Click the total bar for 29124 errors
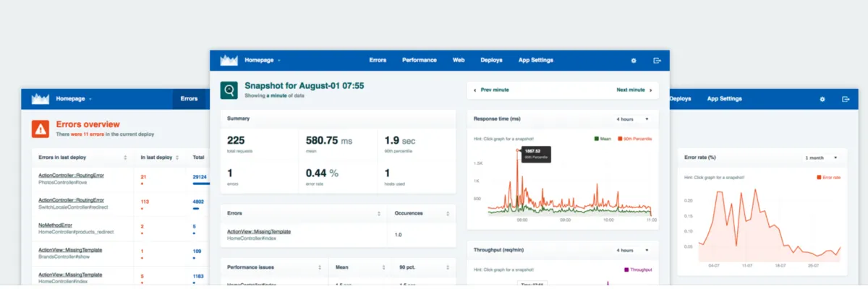The width and height of the screenshot is (868, 289). click(201, 184)
